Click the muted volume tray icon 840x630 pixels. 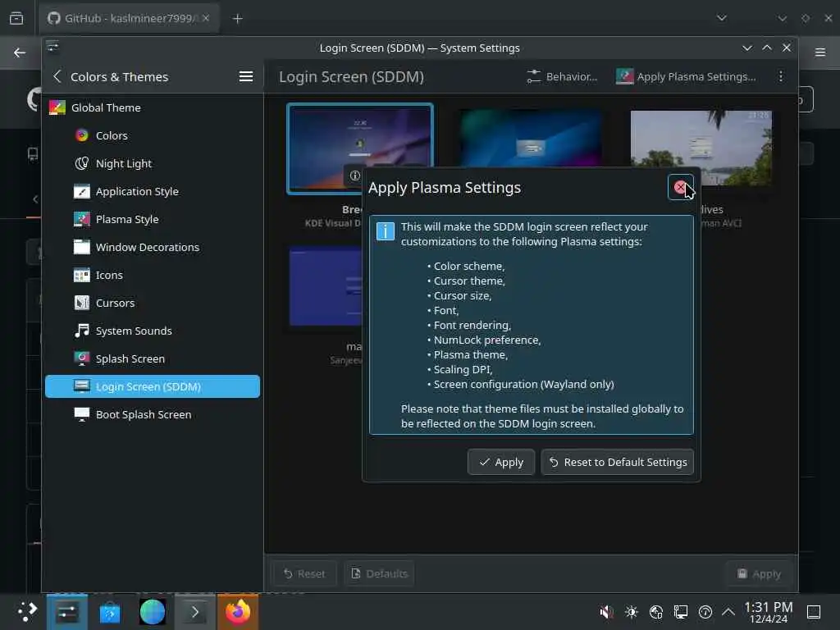[x=606, y=612]
